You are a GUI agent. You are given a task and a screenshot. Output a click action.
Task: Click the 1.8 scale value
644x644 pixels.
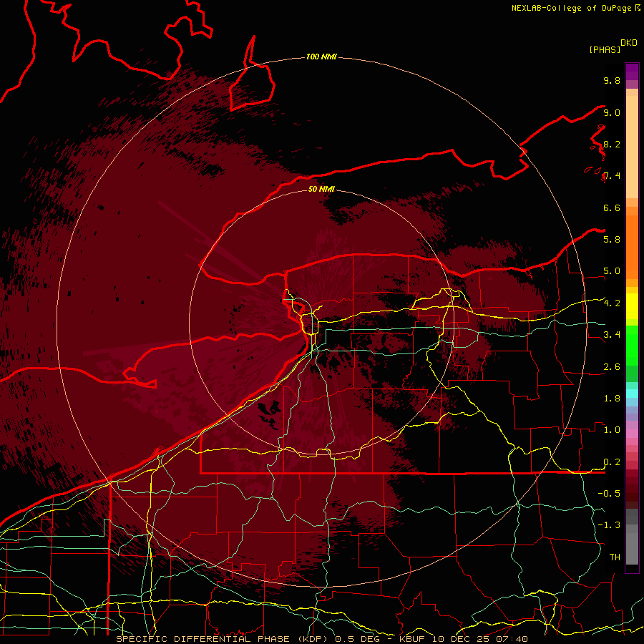point(612,398)
